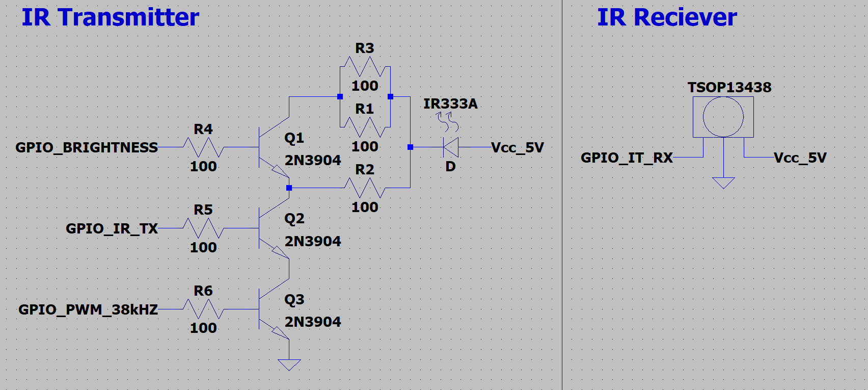Viewport: 868px width, 390px height.
Task: Click the R5 reference designator
Action: pos(203,210)
